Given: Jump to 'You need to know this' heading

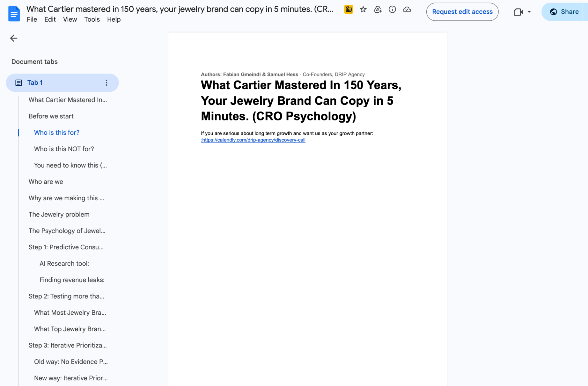Looking at the screenshot, I should click(x=70, y=165).
